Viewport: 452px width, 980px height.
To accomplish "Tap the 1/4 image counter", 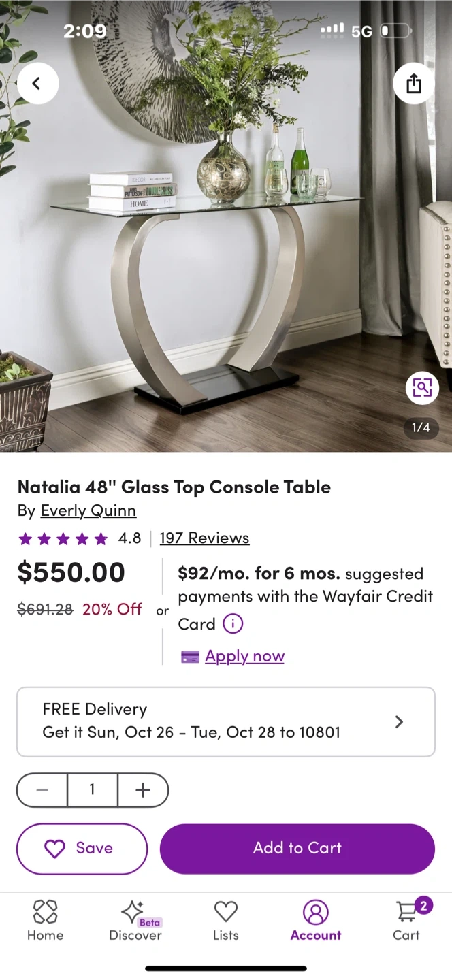I will pyautogui.click(x=421, y=427).
